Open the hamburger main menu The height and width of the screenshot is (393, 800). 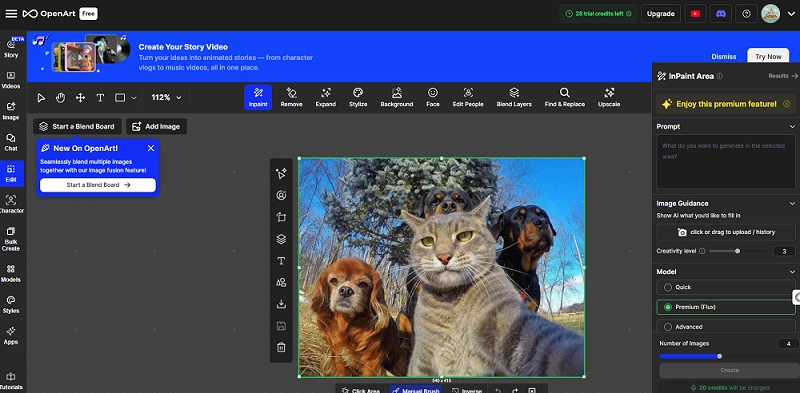[x=11, y=14]
